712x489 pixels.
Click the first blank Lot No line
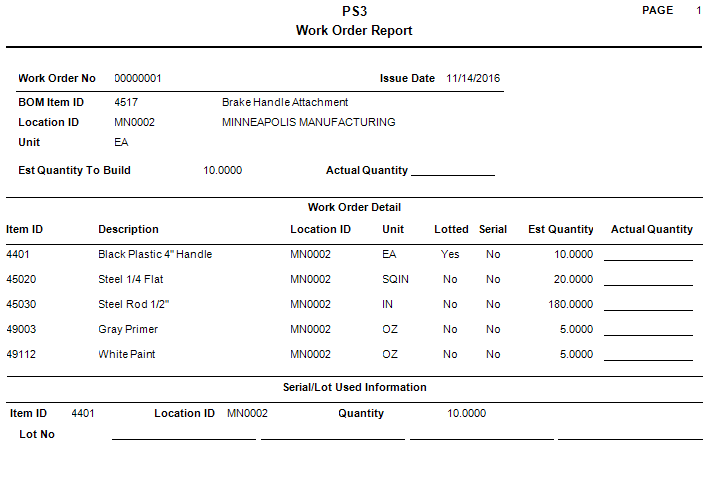[183, 437]
